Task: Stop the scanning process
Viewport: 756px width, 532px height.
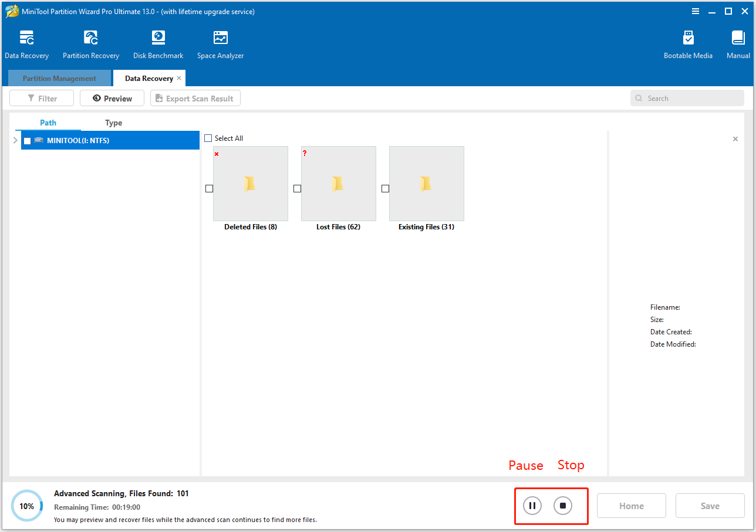Action: coord(563,505)
